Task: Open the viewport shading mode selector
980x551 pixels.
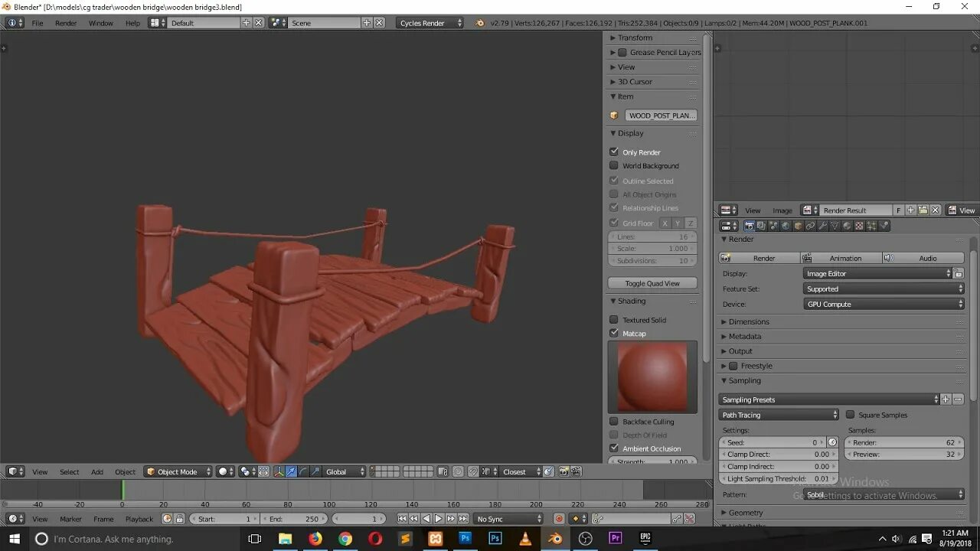Action: coord(225,471)
